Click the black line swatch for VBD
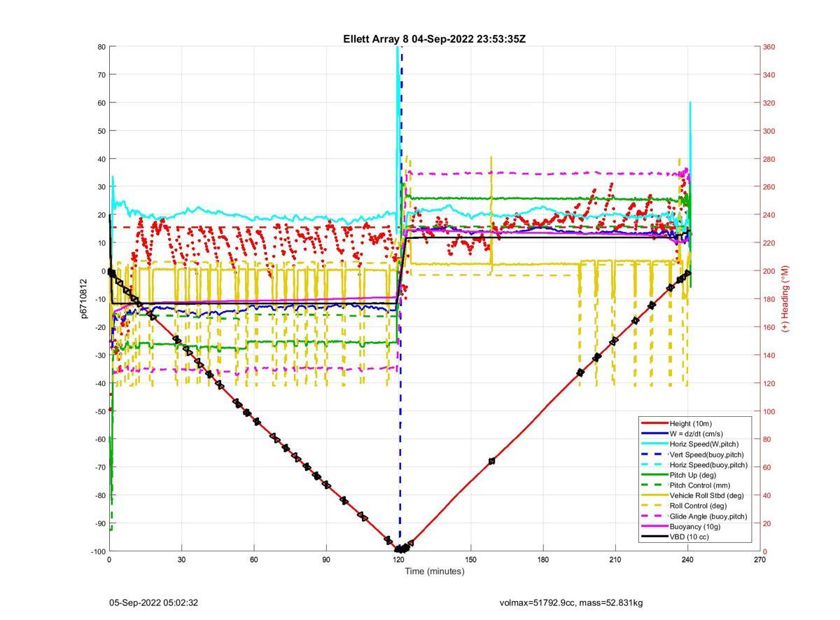The height and width of the screenshot is (620, 840). pos(654,537)
